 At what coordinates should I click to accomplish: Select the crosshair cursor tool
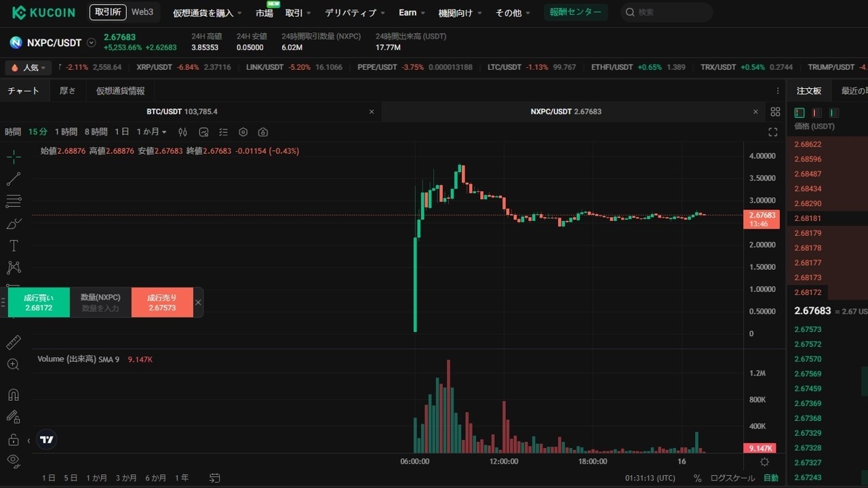(x=14, y=157)
